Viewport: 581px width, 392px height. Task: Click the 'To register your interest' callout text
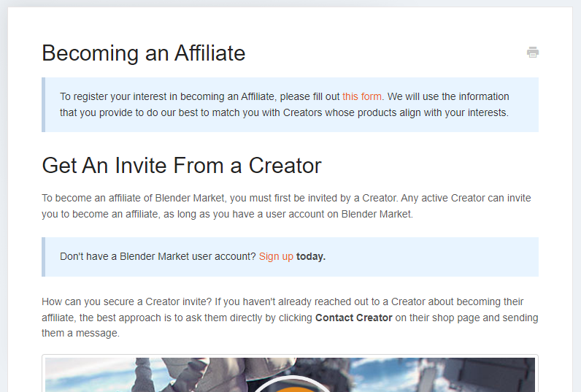[284, 104]
